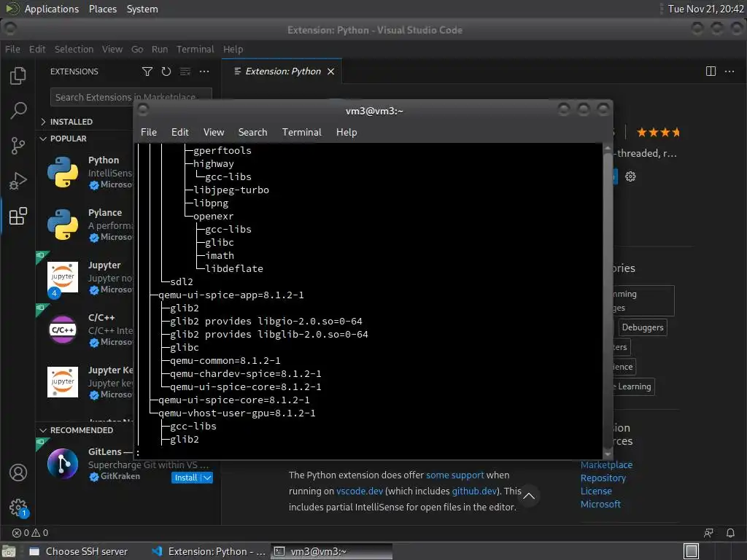The image size is (747, 560).
Task: Open the Explorer view in activity bar
Action: coord(18,76)
